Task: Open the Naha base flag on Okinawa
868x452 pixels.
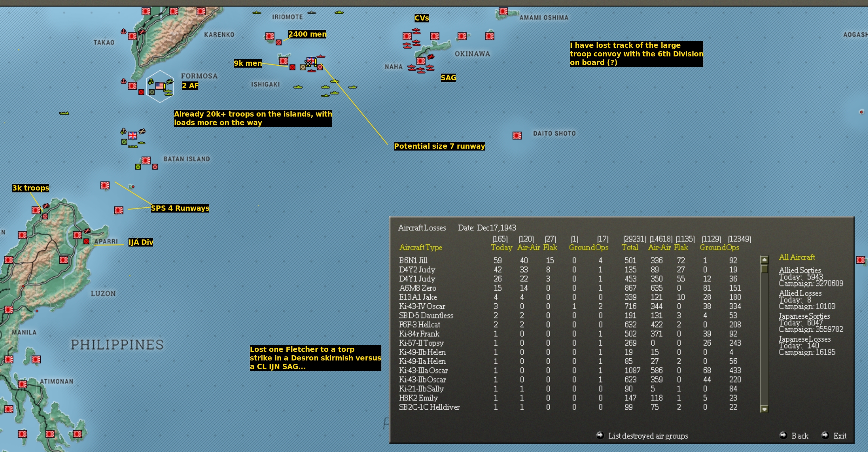Action: click(x=421, y=61)
